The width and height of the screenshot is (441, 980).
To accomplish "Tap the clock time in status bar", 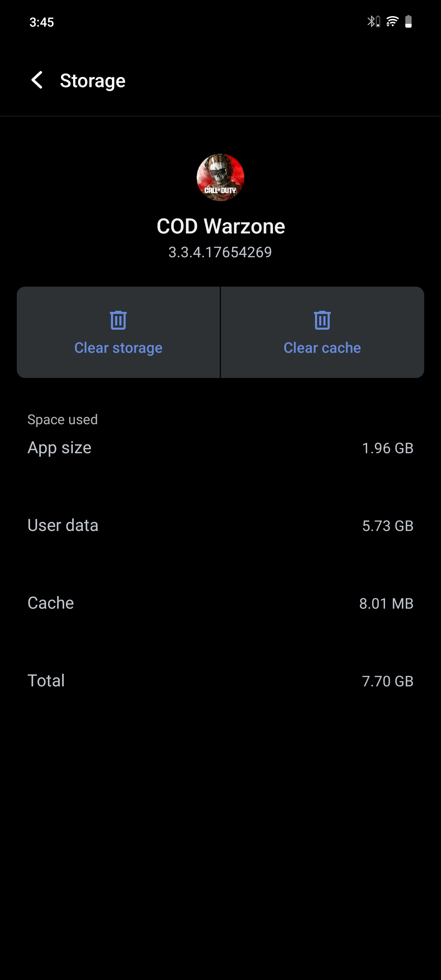I will tap(41, 22).
